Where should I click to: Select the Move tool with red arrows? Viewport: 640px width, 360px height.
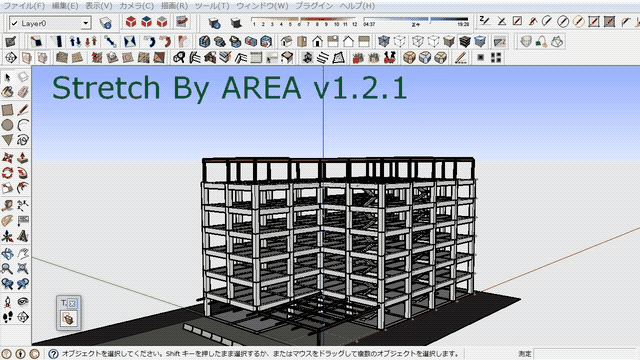[7, 157]
